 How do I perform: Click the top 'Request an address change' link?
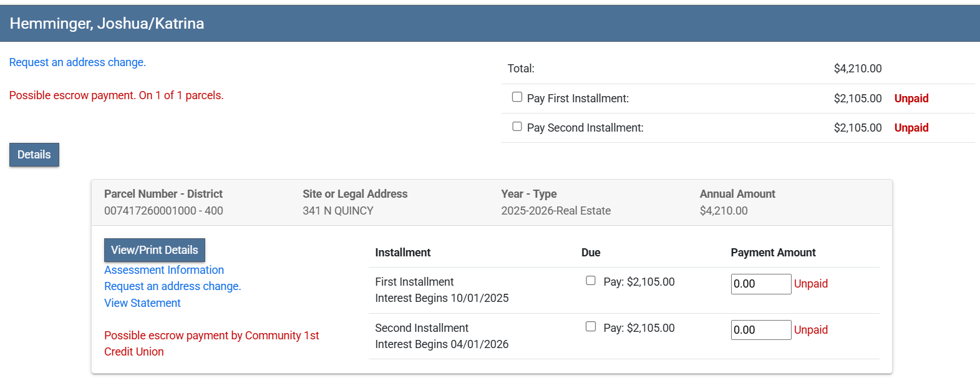coord(77,62)
